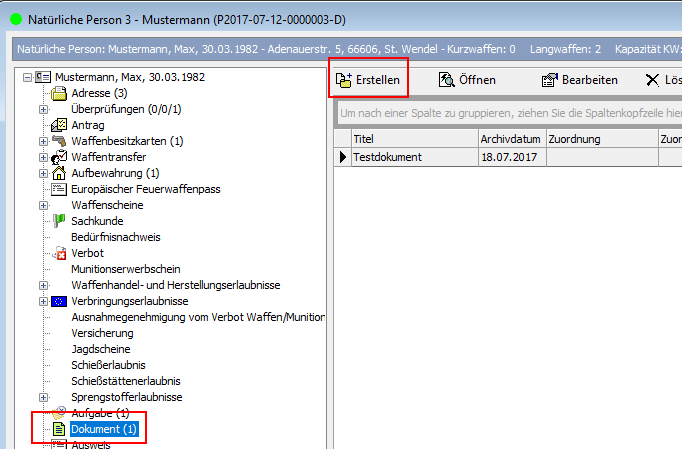Click the Bearbeiten toolbar button
This screenshot has width=682, height=449.
(x=579, y=79)
